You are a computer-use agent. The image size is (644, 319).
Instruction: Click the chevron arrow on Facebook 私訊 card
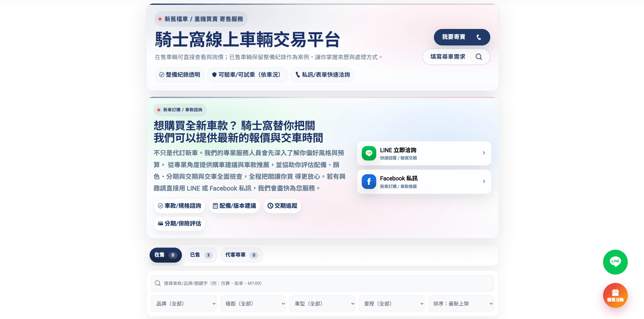484,181
